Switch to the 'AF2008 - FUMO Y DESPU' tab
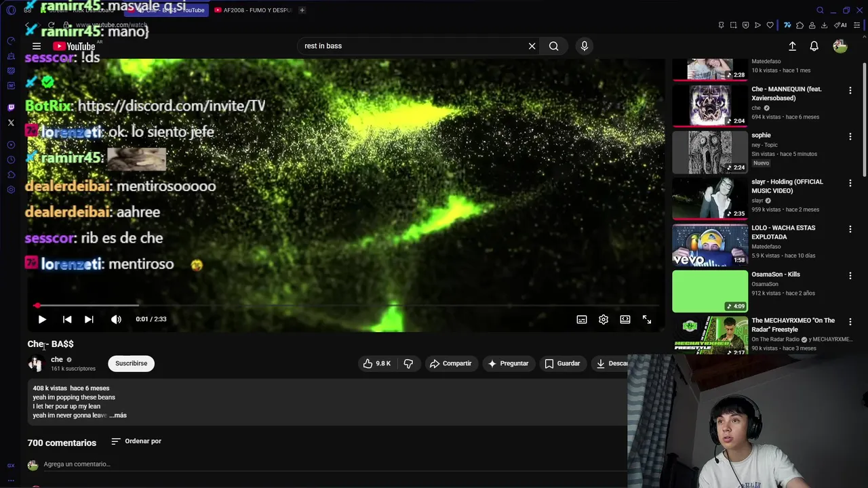This screenshot has height=488, width=868. [253, 10]
